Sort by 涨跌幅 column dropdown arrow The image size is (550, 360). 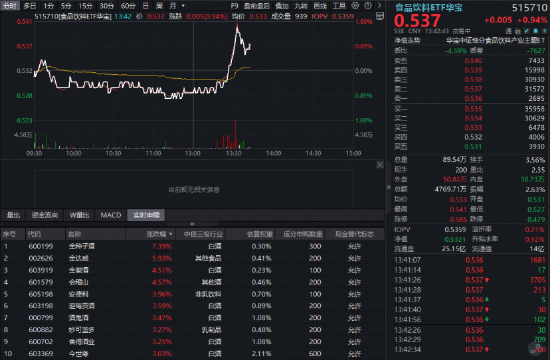point(170,234)
